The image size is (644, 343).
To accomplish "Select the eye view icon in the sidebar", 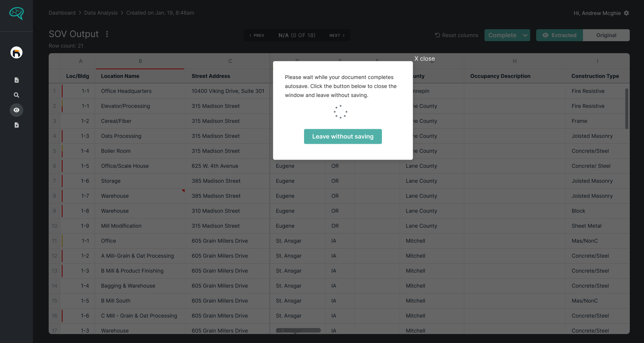I will click(16, 110).
